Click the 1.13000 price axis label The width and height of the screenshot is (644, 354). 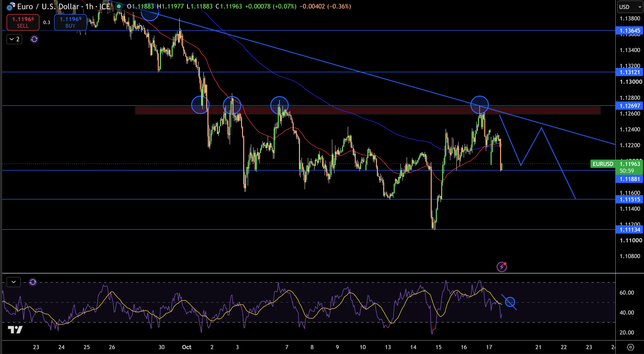[631, 82]
